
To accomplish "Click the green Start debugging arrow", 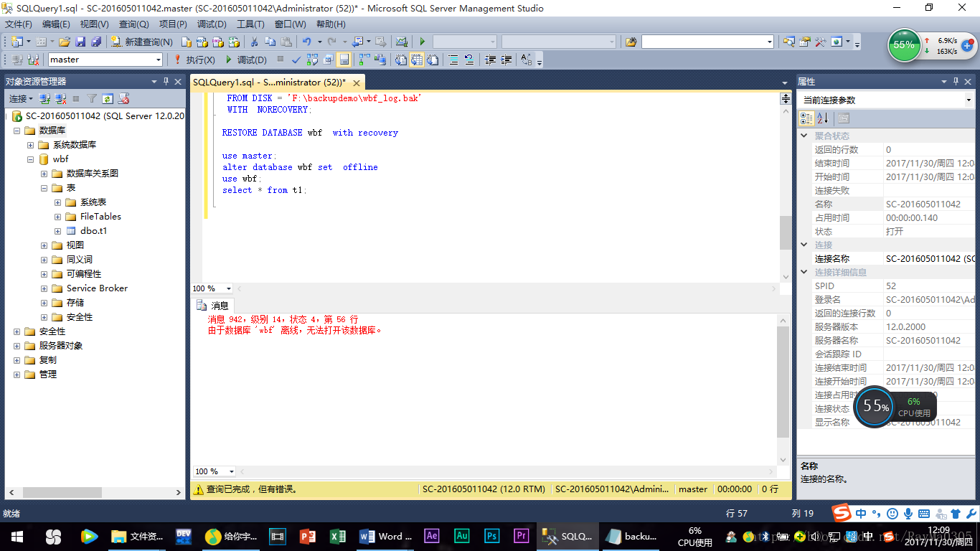I will (422, 42).
